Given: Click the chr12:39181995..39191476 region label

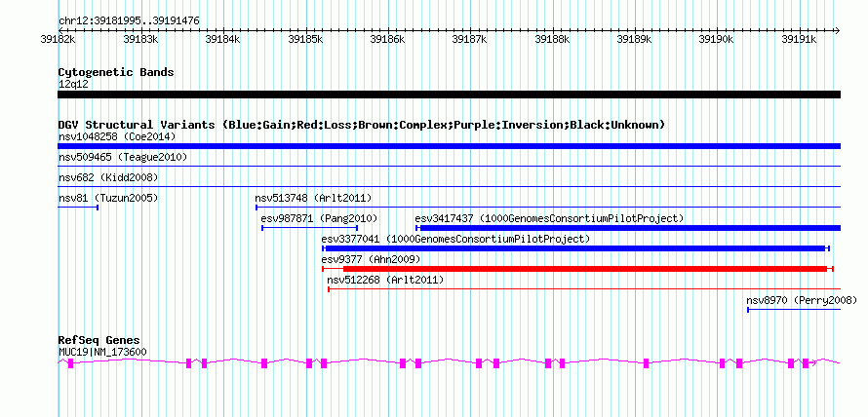Looking at the screenshot, I should coord(129,21).
